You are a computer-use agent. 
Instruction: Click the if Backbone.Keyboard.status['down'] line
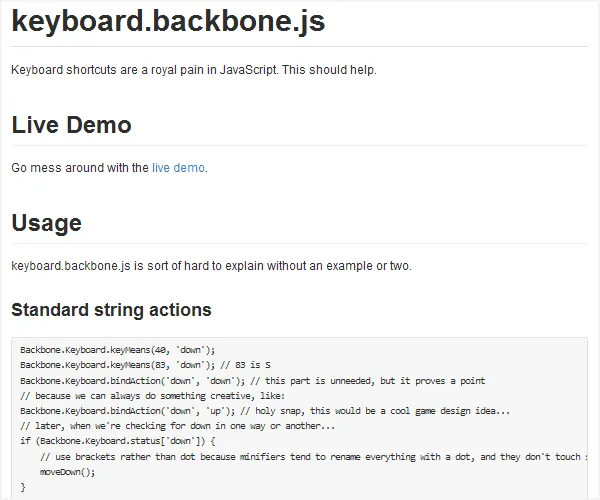pyautogui.click(x=118, y=440)
